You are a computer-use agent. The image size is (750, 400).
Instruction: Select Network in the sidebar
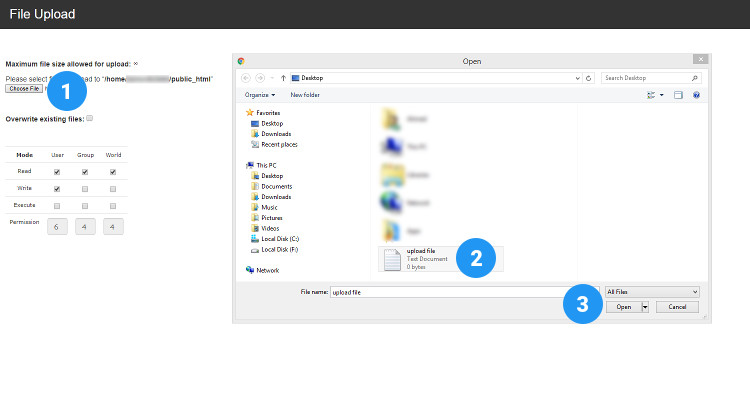pyautogui.click(x=263, y=270)
